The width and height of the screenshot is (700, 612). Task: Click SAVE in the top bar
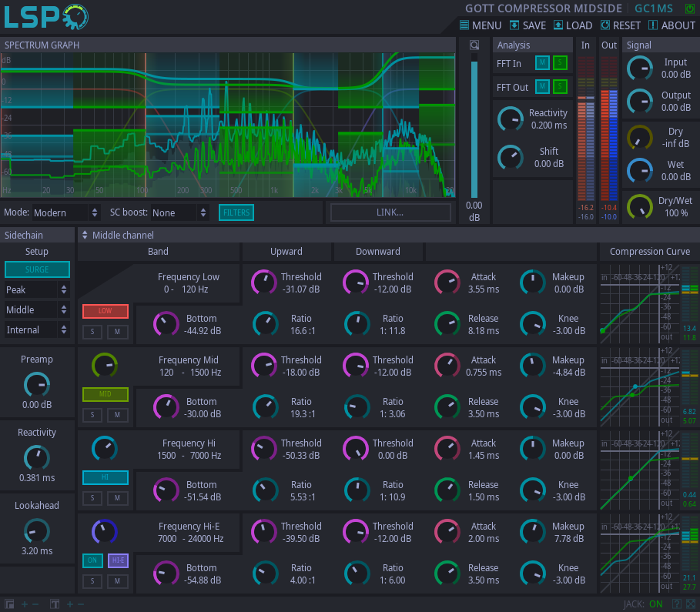(528, 25)
